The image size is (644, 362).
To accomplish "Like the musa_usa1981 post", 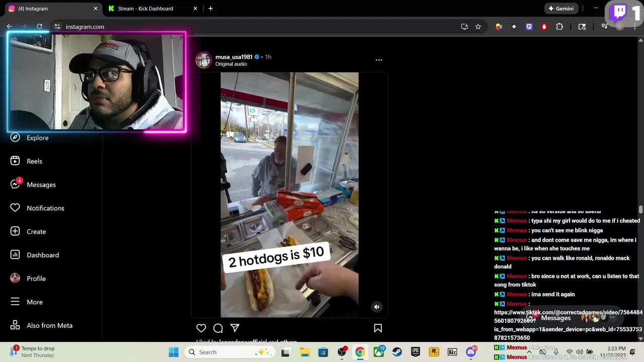I will pos(201,328).
